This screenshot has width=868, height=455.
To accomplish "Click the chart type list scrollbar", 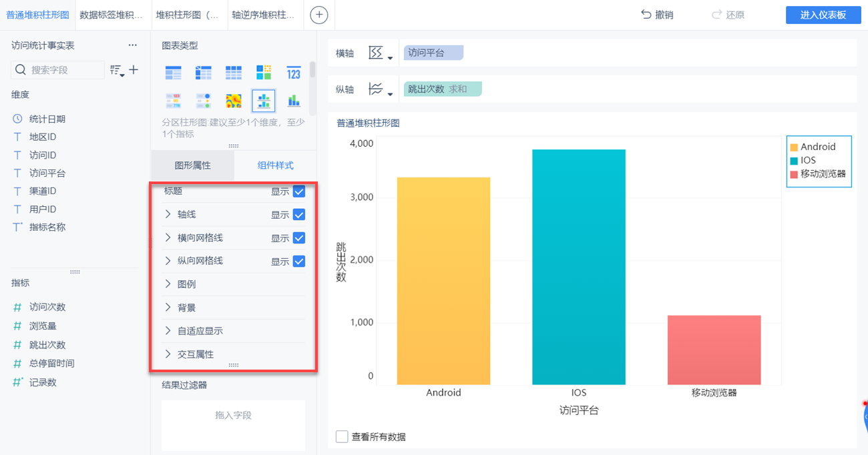I will pos(312,70).
